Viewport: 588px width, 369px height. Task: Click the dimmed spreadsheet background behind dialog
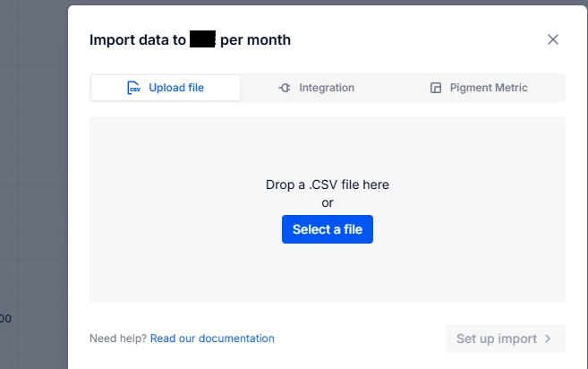[x=34, y=150]
